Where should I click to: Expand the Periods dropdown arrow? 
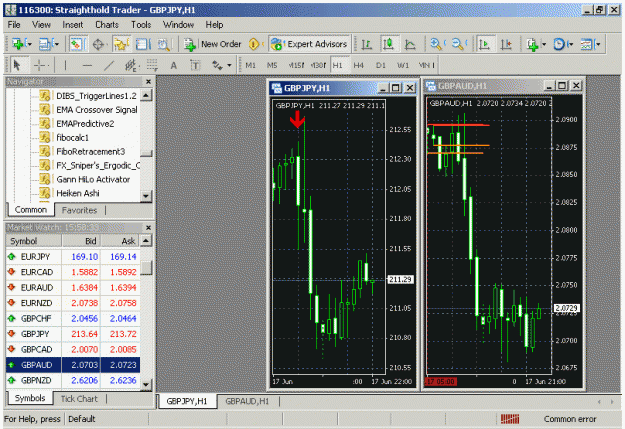click(x=570, y=44)
